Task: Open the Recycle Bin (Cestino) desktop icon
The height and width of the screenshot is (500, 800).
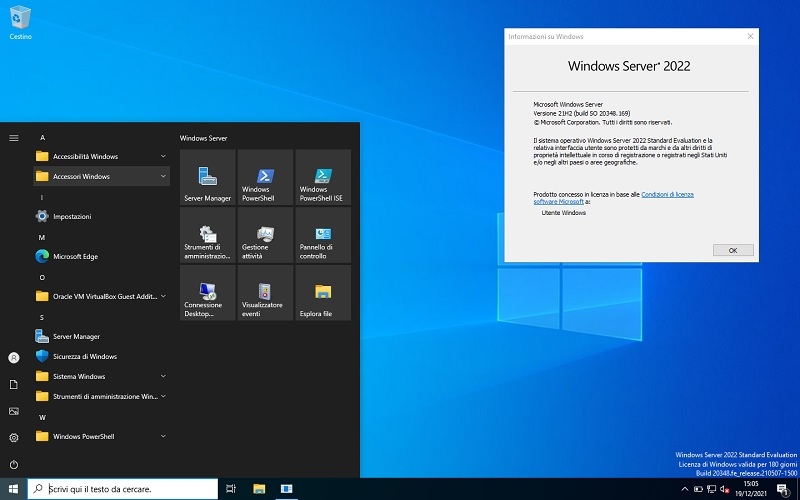Action: coord(20,22)
